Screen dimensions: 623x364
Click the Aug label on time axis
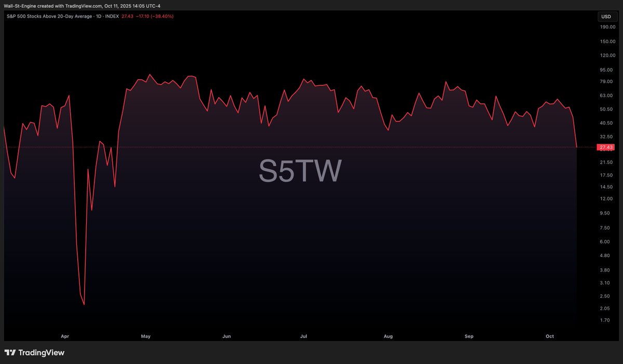click(388, 336)
